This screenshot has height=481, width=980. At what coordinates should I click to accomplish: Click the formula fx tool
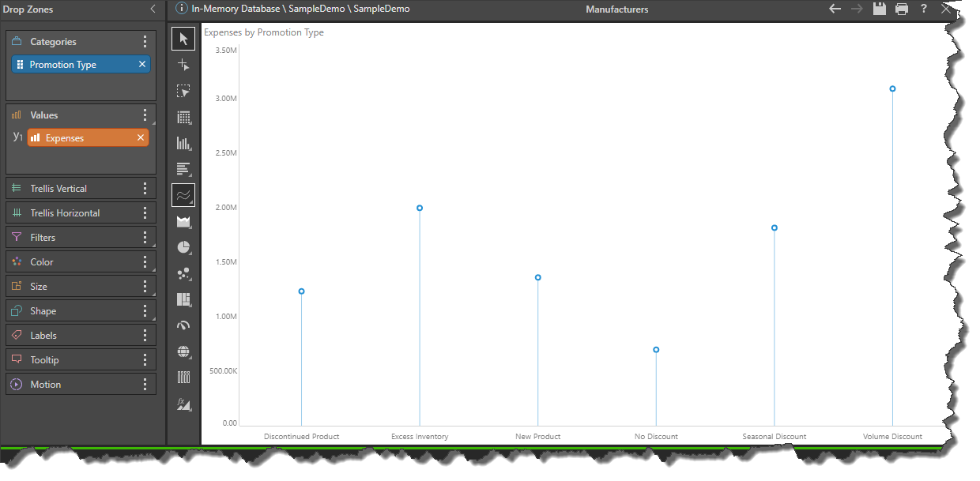point(183,404)
